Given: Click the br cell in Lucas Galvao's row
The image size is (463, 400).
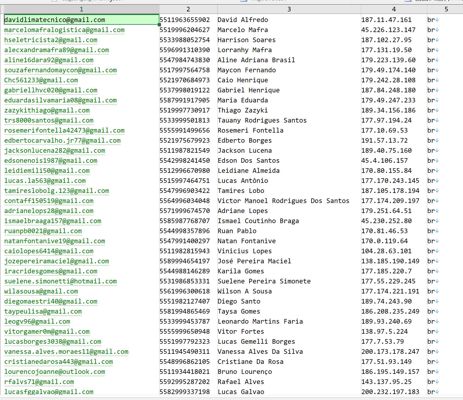Looking at the screenshot, I should pyautogui.click(x=433, y=392).
